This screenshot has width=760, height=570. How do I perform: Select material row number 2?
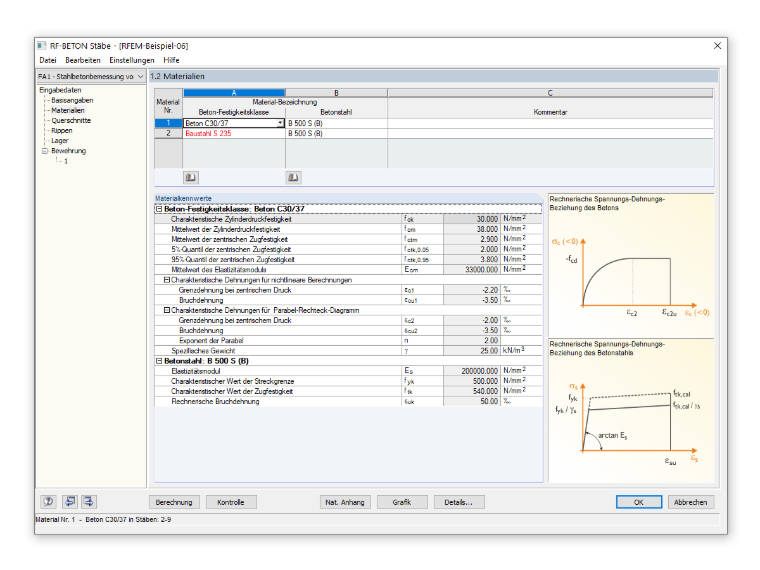[168, 133]
